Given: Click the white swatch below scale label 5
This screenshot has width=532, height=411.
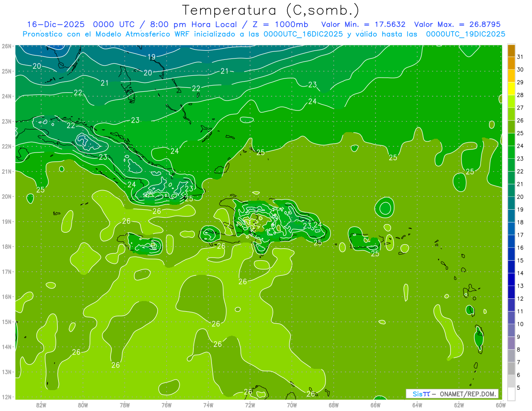Looking at the screenshot, I should tap(511, 394).
